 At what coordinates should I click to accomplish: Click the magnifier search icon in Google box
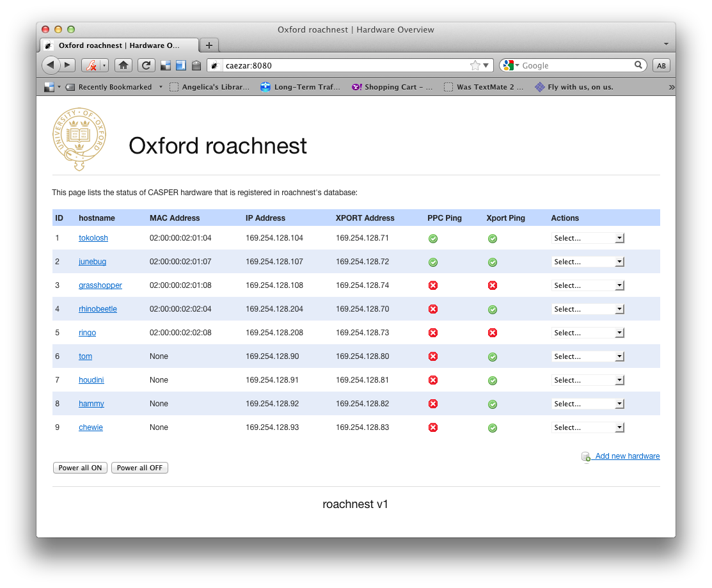(638, 65)
